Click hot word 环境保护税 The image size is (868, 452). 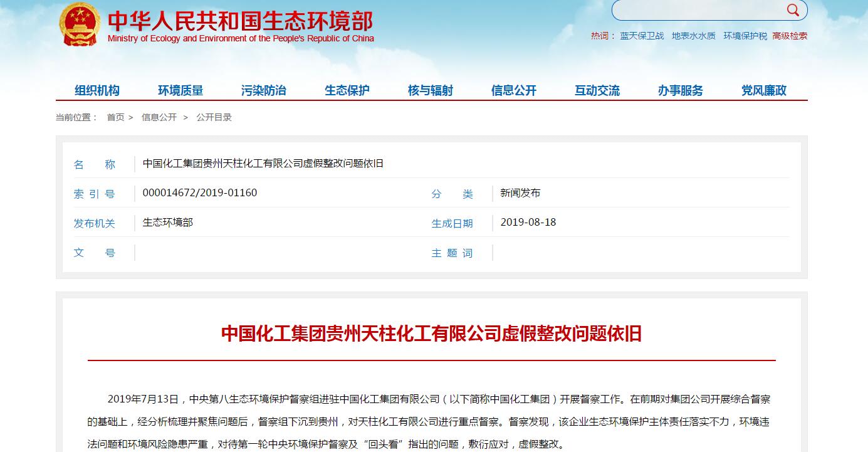pos(745,36)
